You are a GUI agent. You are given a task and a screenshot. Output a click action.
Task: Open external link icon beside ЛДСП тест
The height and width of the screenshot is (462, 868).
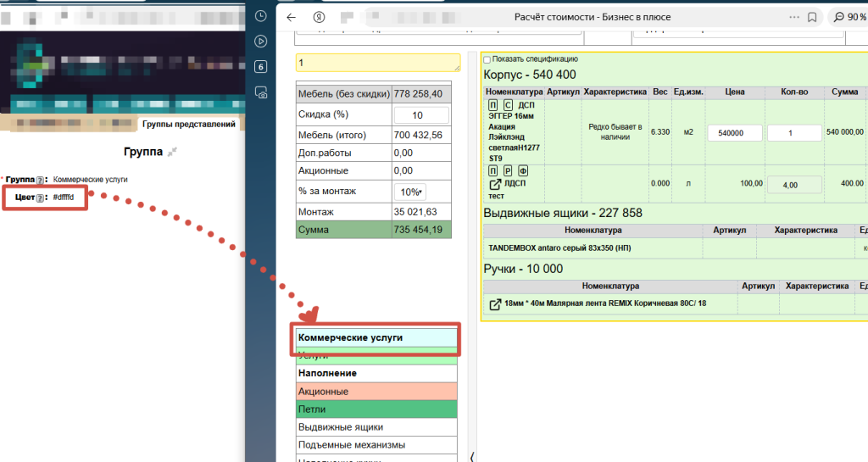point(495,184)
